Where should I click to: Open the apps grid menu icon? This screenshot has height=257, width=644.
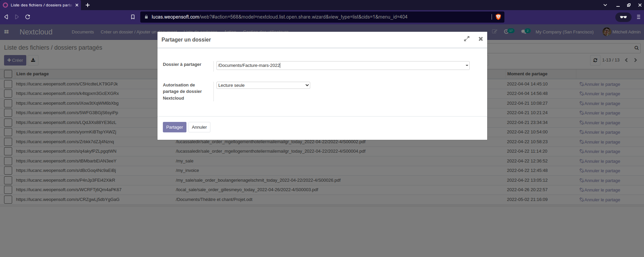6,32
